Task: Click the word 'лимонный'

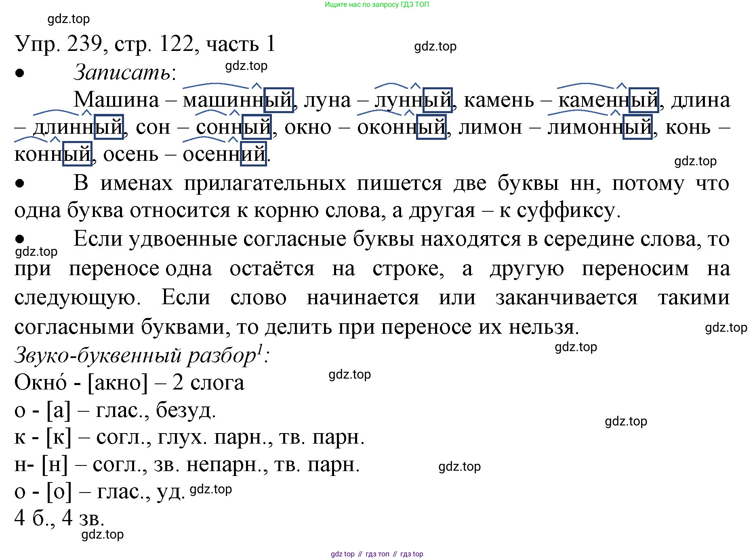Action: 600,127
